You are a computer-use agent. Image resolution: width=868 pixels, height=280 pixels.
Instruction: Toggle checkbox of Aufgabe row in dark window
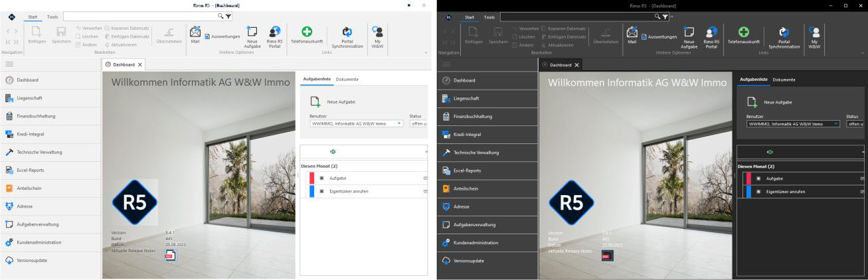(x=758, y=178)
